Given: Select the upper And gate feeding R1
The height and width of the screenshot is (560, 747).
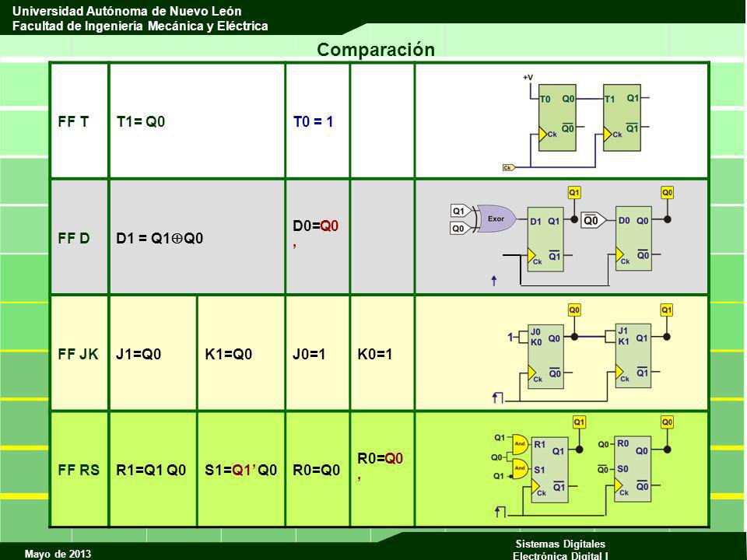Looking at the screenshot, I should [x=521, y=443].
